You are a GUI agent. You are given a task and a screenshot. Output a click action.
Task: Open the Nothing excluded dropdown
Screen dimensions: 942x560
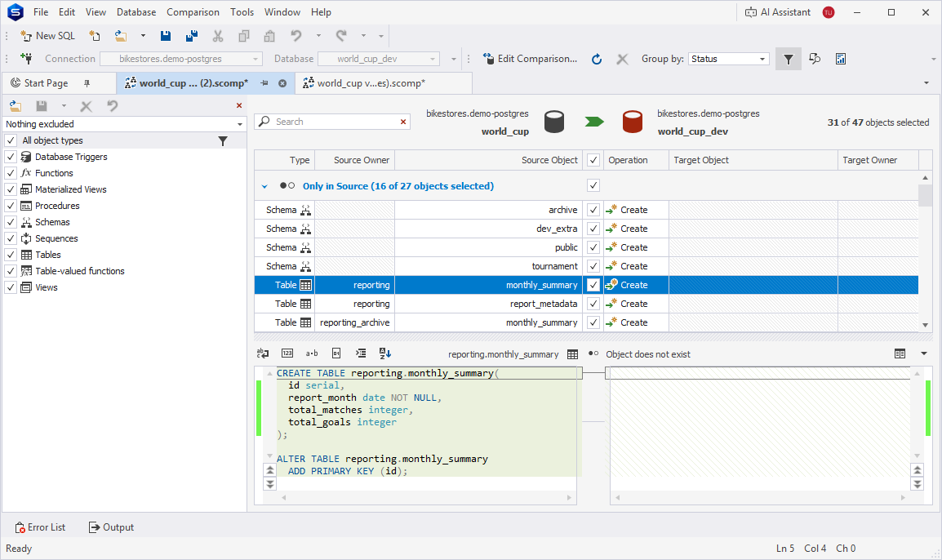tap(124, 124)
